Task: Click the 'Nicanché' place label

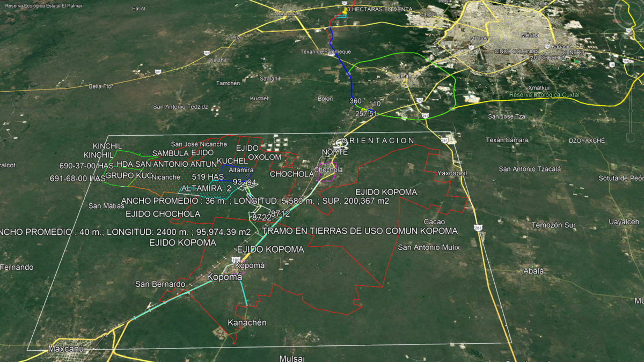Action: tap(166, 176)
